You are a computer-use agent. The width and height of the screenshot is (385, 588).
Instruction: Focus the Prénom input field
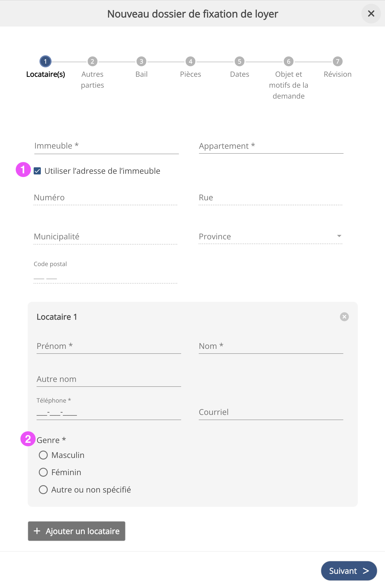coord(109,346)
